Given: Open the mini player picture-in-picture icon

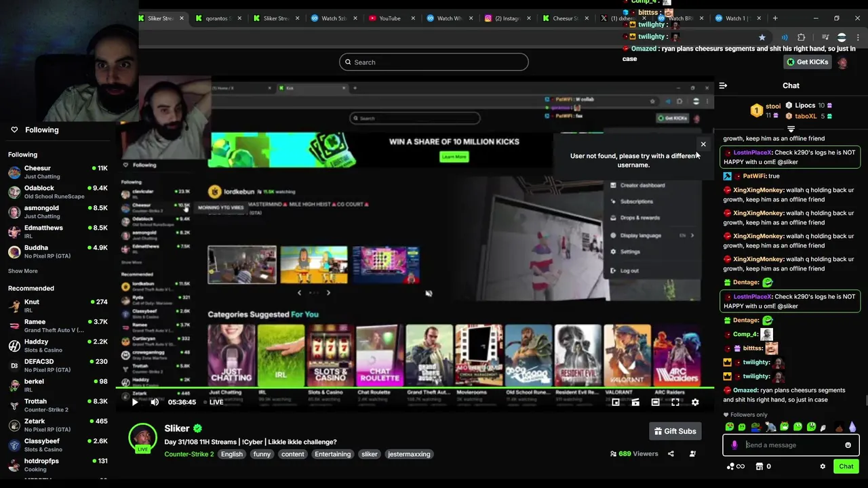Looking at the screenshot, I should click(615, 403).
